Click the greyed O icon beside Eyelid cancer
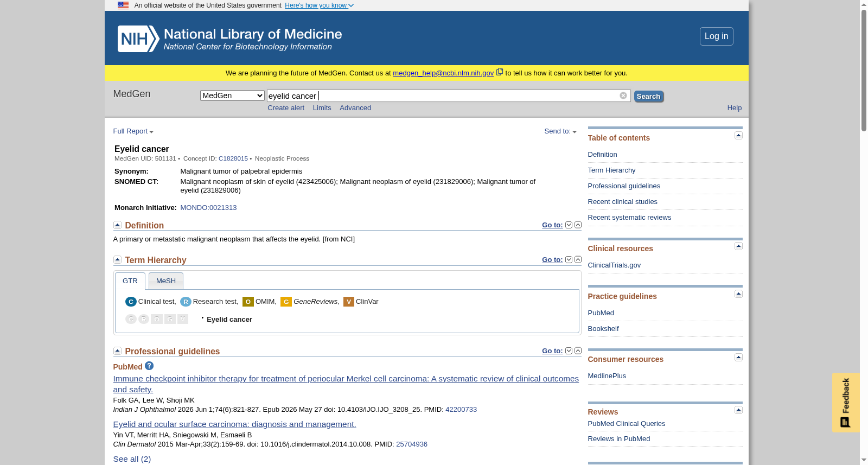This screenshot has height=465, width=868. (157, 319)
